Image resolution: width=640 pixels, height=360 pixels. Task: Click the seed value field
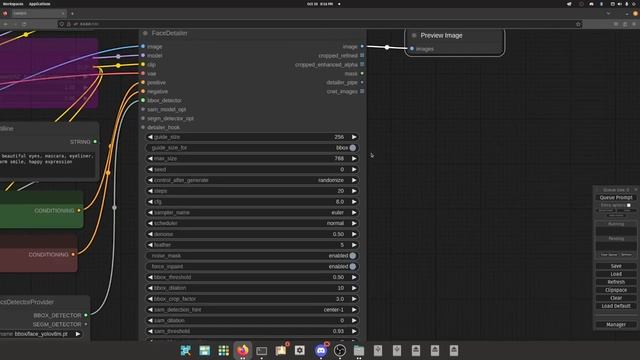(252, 169)
